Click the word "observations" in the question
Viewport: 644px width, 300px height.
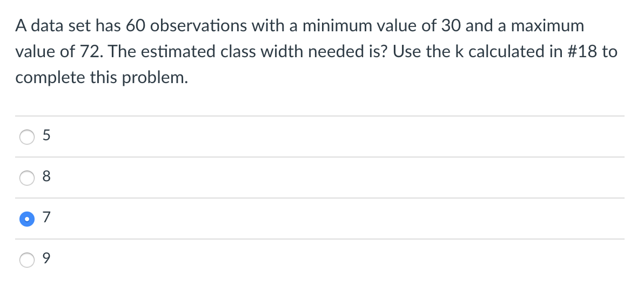coord(198,26)
